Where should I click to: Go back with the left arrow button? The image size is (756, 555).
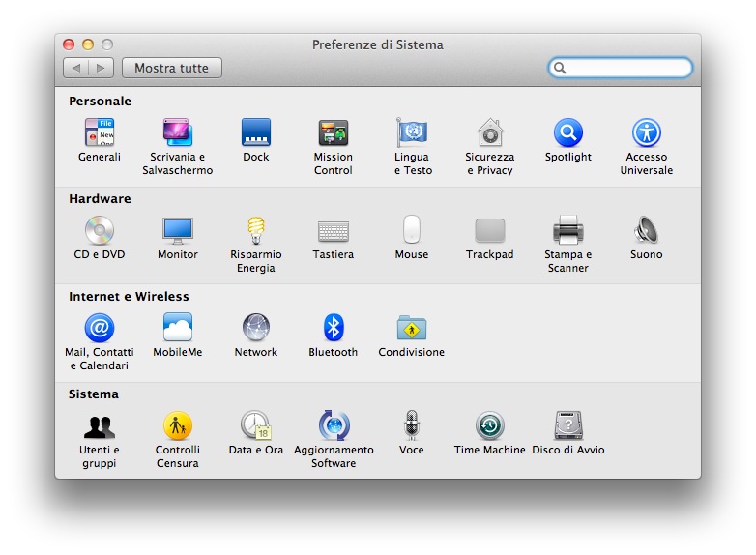(75, 68)
